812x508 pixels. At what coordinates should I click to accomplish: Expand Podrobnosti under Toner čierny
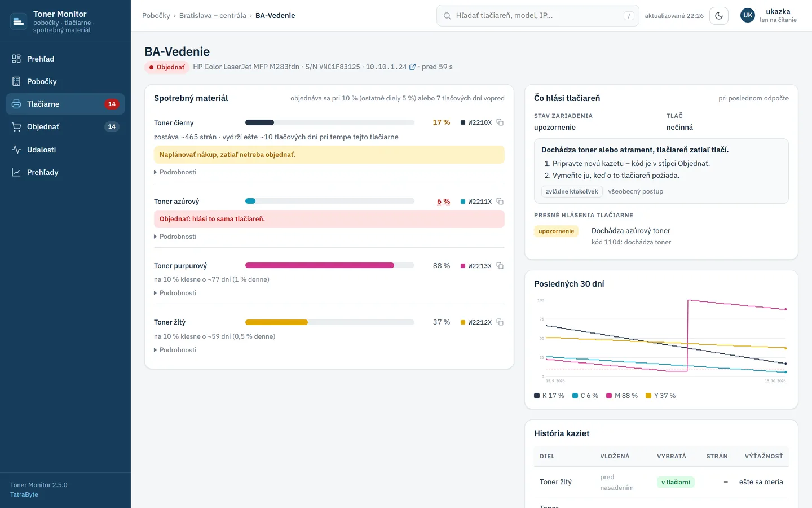pos(175,172)
